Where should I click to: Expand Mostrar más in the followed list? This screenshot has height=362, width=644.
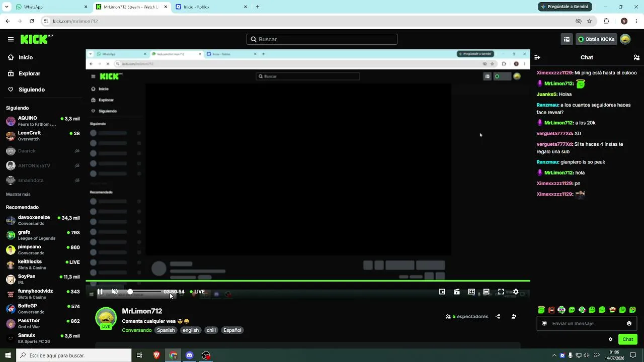pyautogui.click(x=18, y=195)
